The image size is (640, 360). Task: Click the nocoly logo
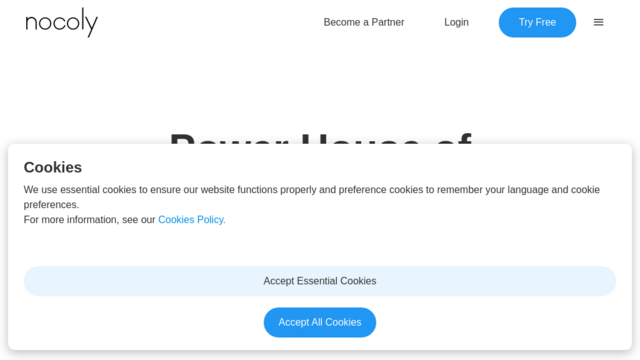[x=62, y=22]
